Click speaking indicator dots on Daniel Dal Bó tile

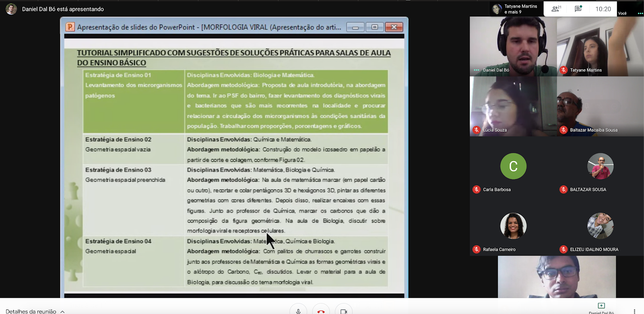[477, 70]
